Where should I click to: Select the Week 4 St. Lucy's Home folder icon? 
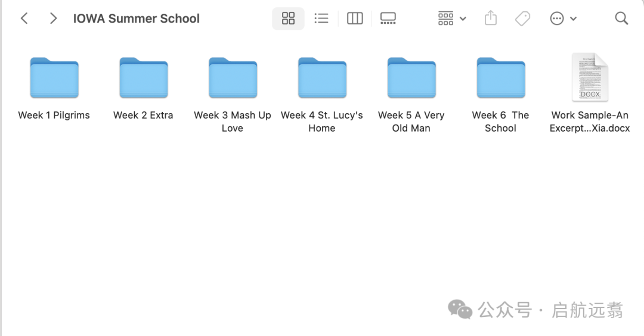coord(323,78)
